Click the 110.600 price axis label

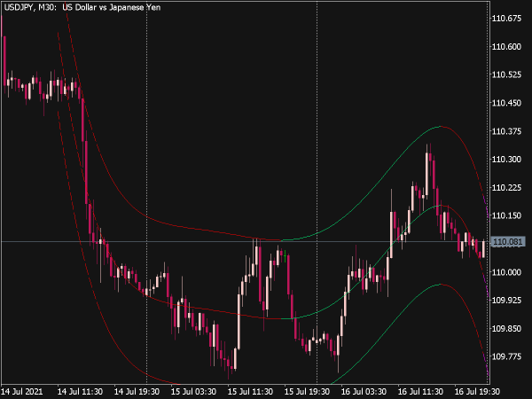pyautogui.click(x=506, y=47)
